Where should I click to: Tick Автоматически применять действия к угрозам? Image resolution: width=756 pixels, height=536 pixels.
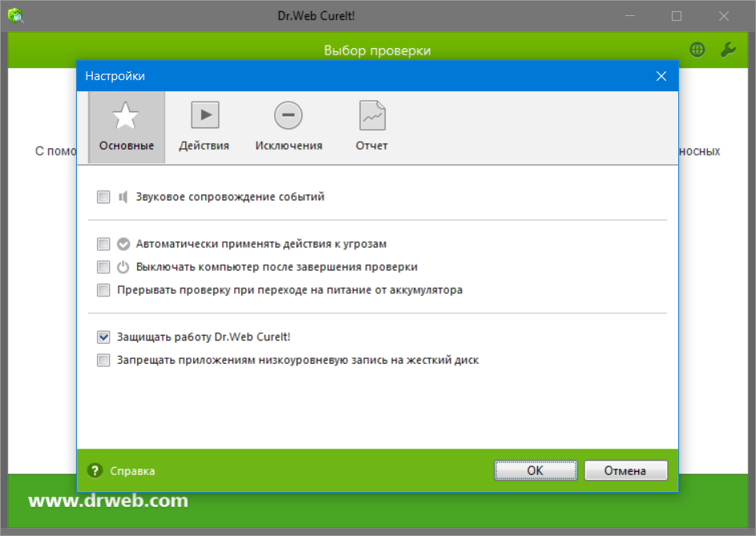(103, 244)
